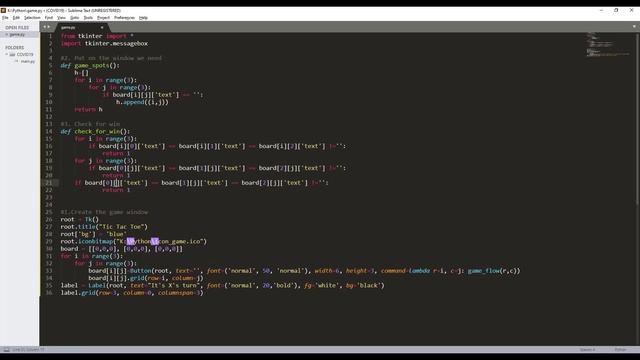640x360 pixels.
Task: Click the Sublime Text title bar icon
Action: point(3,10)
